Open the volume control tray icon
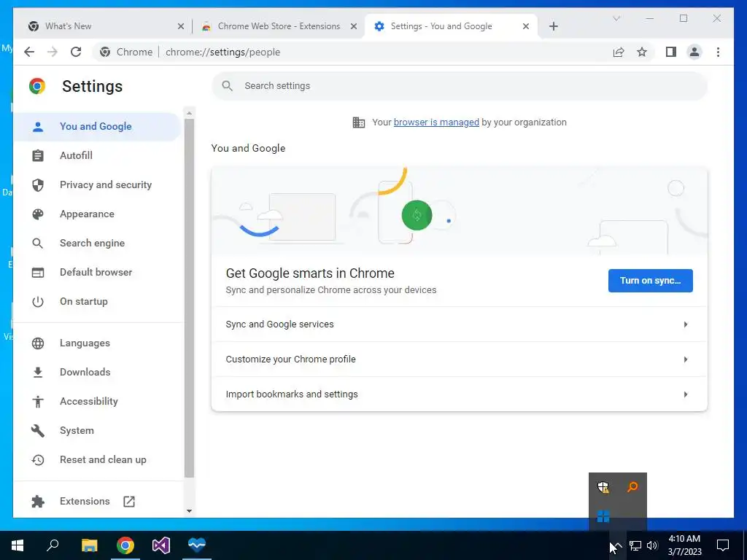The image size is (747, 560). tap(652, 545)
